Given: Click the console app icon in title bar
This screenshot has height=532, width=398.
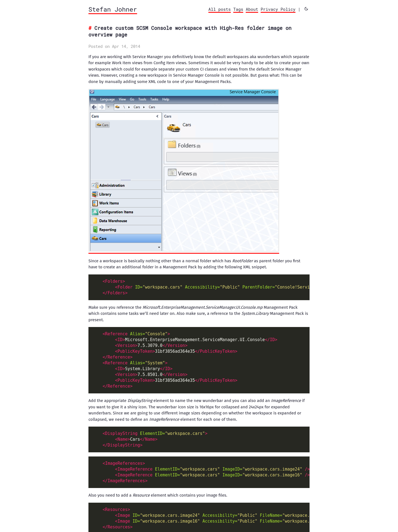Looking at the screenshot, I should (92, 92).
